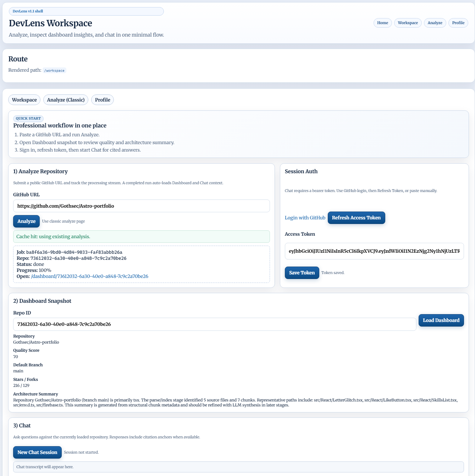Click the Architecture Summary paragraph
This screenshot has height=476, width=475.
(x=235, y=403)
